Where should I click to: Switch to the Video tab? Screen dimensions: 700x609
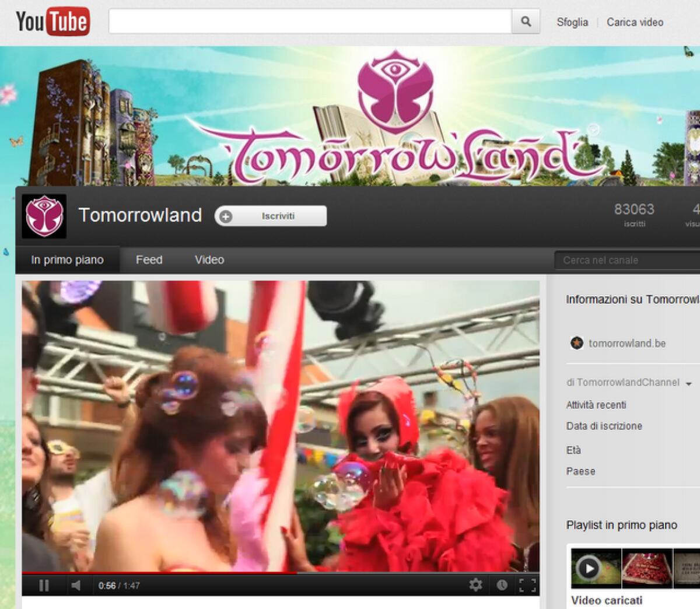(x=209, y=260)
